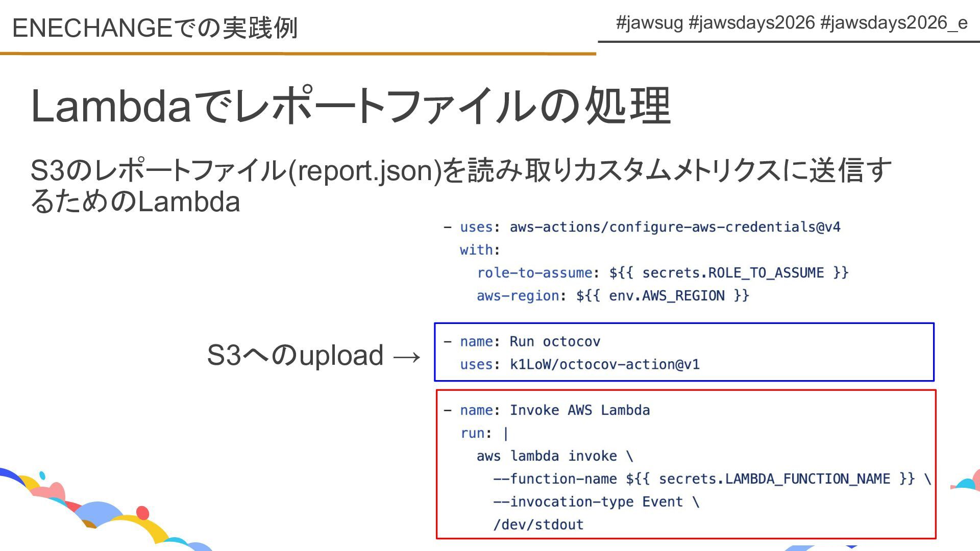Click the aws lambda invoke command line

coord(554,456)
